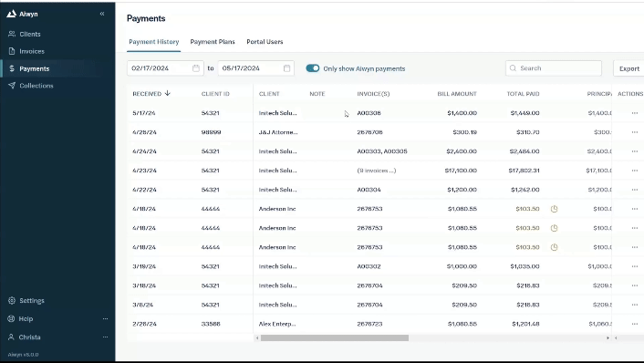Open actions menu for 4/22/24 payment
This screenshot has height=363, width=644.
[x=635, y=190]
